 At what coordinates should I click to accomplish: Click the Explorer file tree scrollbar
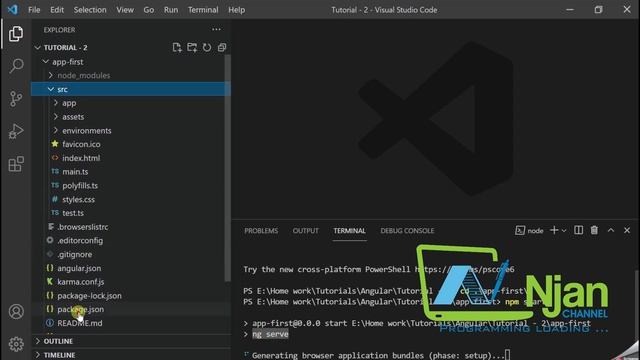tap(228, 168)
